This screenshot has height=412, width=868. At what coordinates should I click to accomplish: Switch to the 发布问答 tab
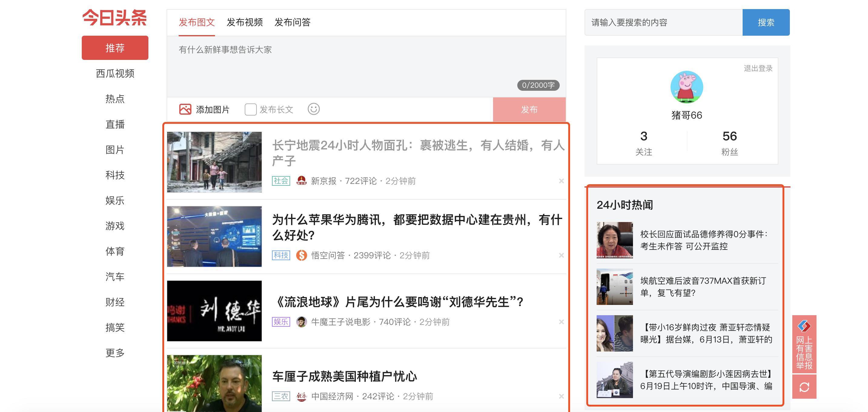(293, 23)
